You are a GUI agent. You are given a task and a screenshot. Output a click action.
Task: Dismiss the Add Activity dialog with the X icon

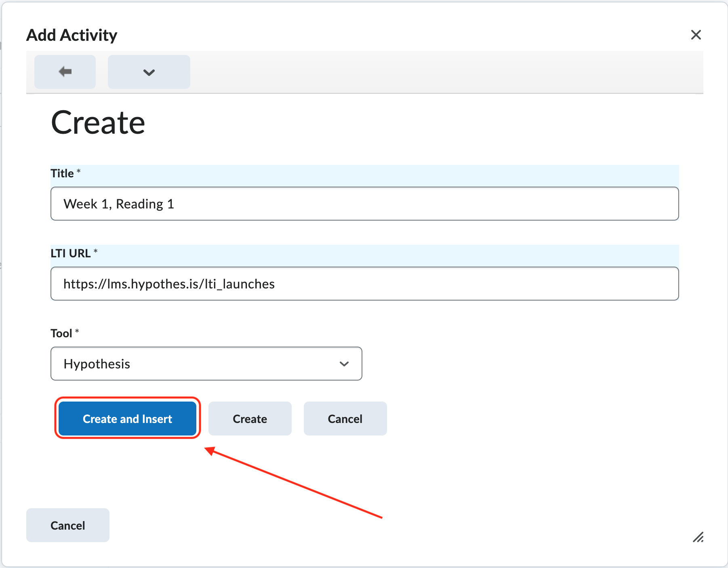(x=696, y=35)
